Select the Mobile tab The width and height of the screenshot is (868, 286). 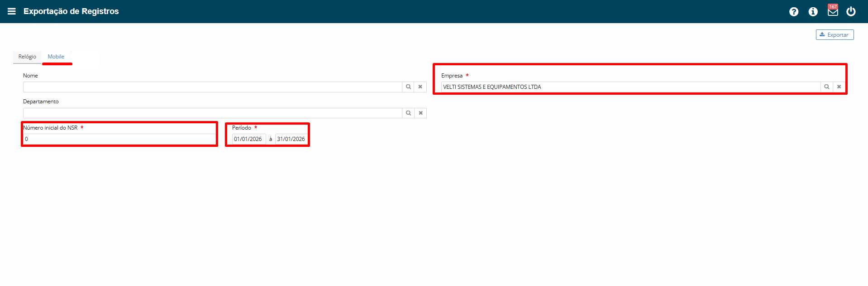(x=56, y=57)
